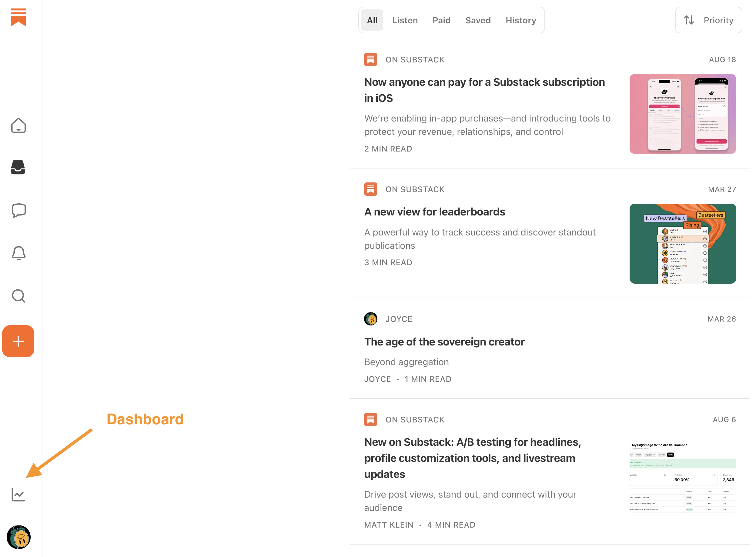The height and width of the screenshot is (557, 756).
Task: Open the Inbox tray icon
Action: [18, 167]
